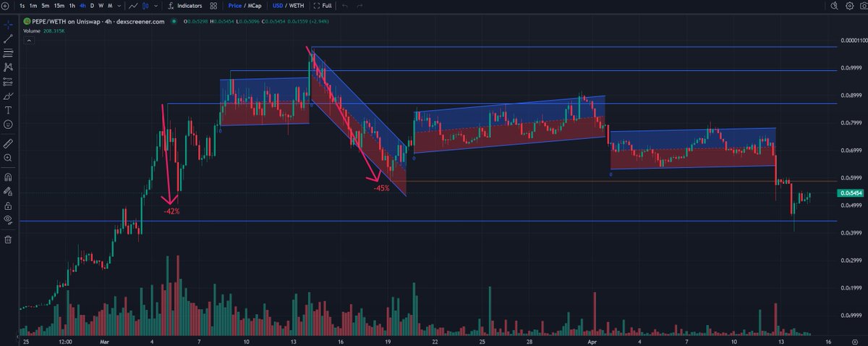Set timeframe to 1h
Viewport: 868px width, 346px height.
click(72, 5)
